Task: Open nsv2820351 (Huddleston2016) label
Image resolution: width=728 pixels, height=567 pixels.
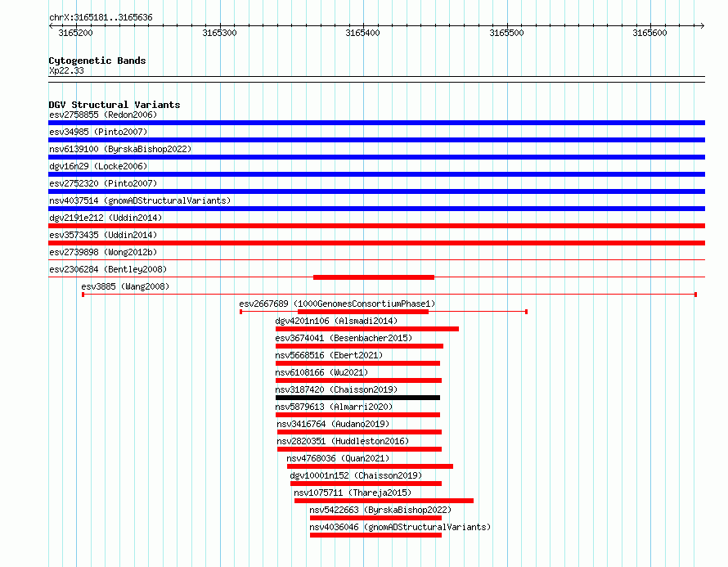Action: tap(343, 441)
